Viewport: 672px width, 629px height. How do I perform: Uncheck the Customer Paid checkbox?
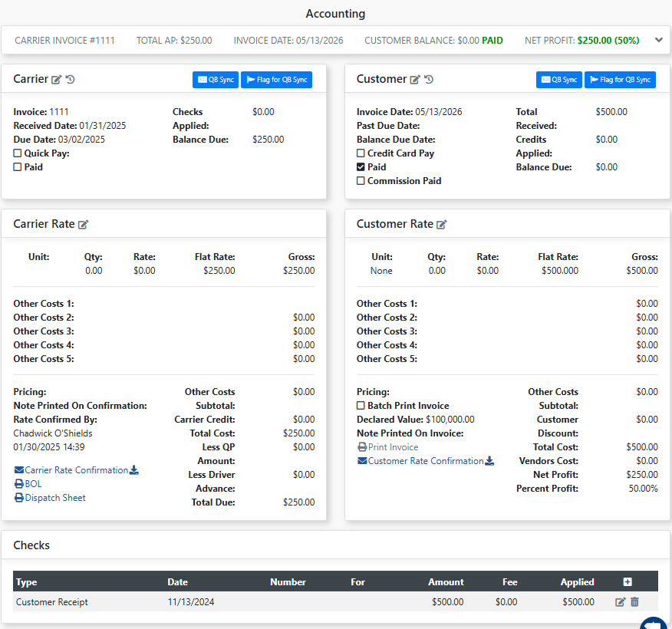click(361, 167)
